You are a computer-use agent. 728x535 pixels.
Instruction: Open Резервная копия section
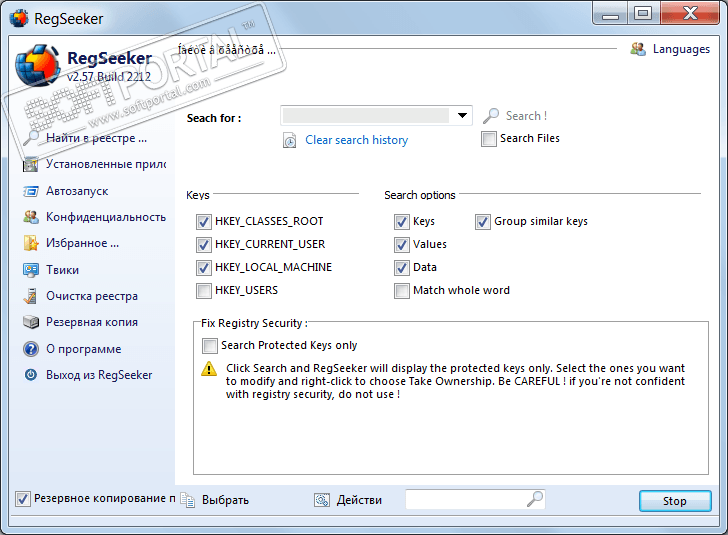(x=92, y=322)
